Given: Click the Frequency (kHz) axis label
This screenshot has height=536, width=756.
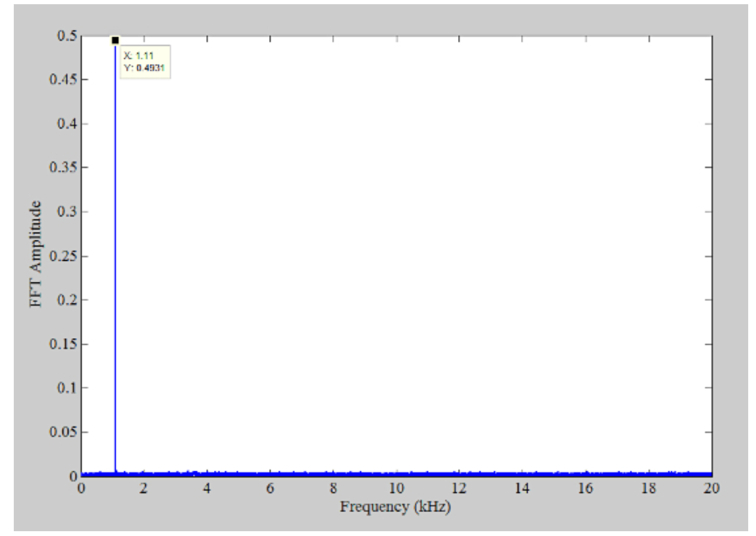Looking at the screenshot, I should (x=396, y=507).
